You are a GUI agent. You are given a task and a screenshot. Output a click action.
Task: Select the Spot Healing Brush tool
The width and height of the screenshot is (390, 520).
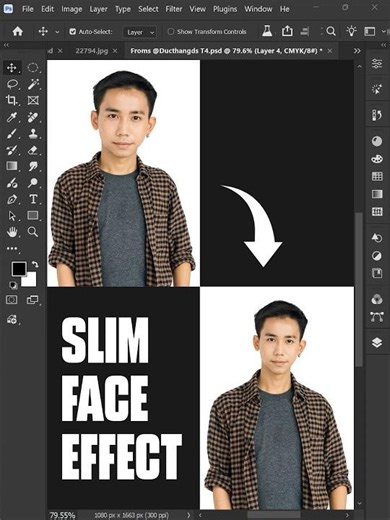[x=33, y=117]
